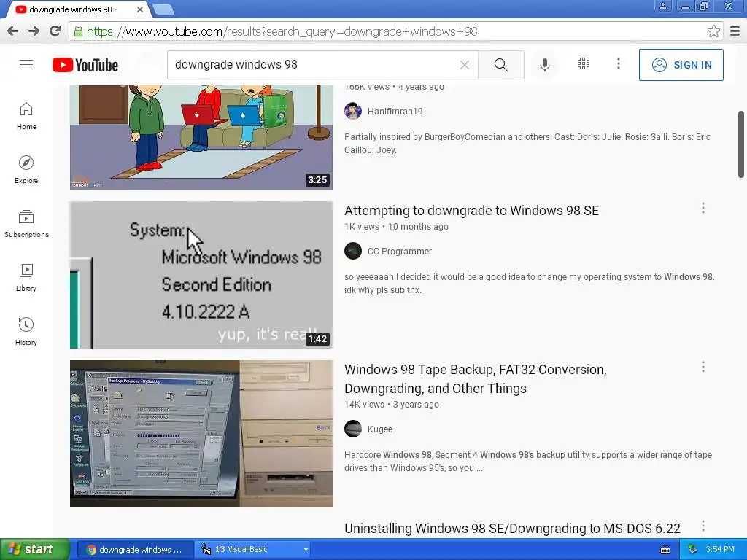
Task: Click the tray icon next to the clock
Action: (x=693, y=550)
